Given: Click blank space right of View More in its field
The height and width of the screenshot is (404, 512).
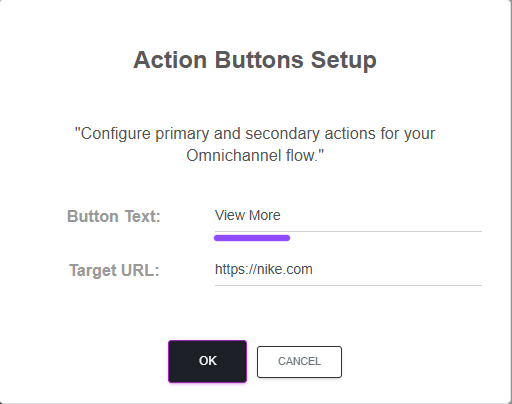Looking at the screenshot, I should [x=380, y=216].
